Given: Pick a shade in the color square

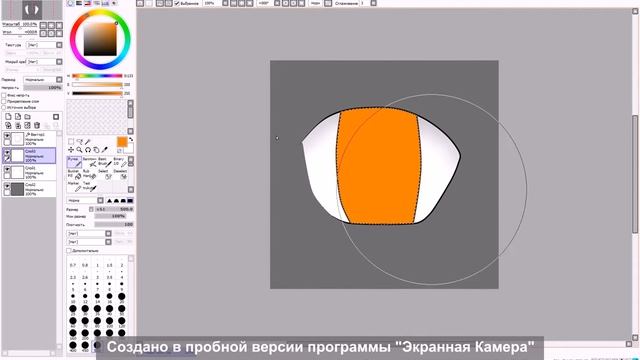Looking at the screenshot, I should pos(100,39).
